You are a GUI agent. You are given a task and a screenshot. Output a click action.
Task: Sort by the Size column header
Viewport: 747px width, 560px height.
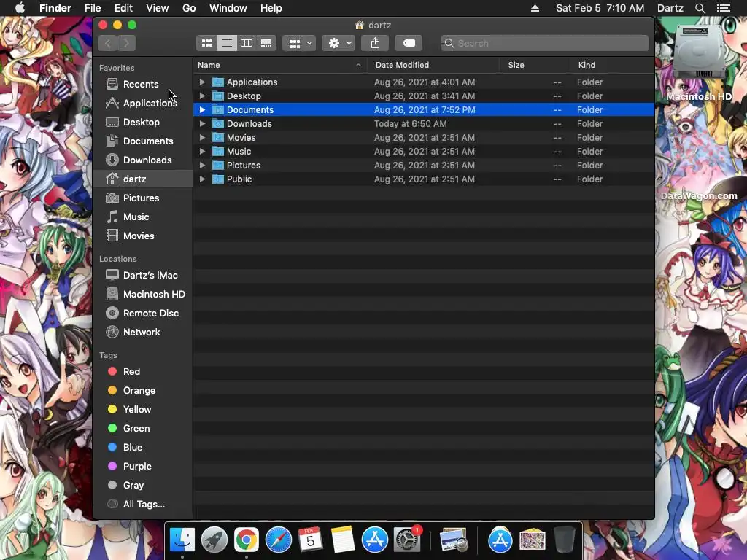tap(535, 65)
